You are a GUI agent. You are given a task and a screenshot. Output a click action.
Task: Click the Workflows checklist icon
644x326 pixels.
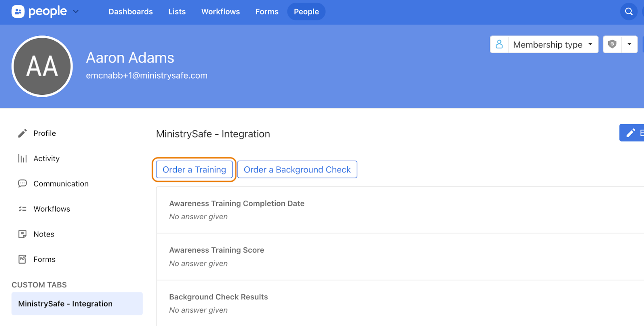pyautogui.click(x=23, y=209)
